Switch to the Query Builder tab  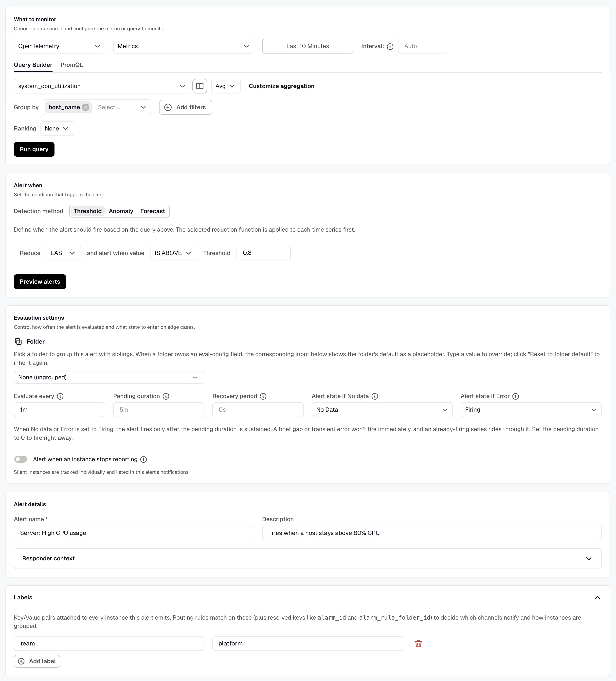33,65
